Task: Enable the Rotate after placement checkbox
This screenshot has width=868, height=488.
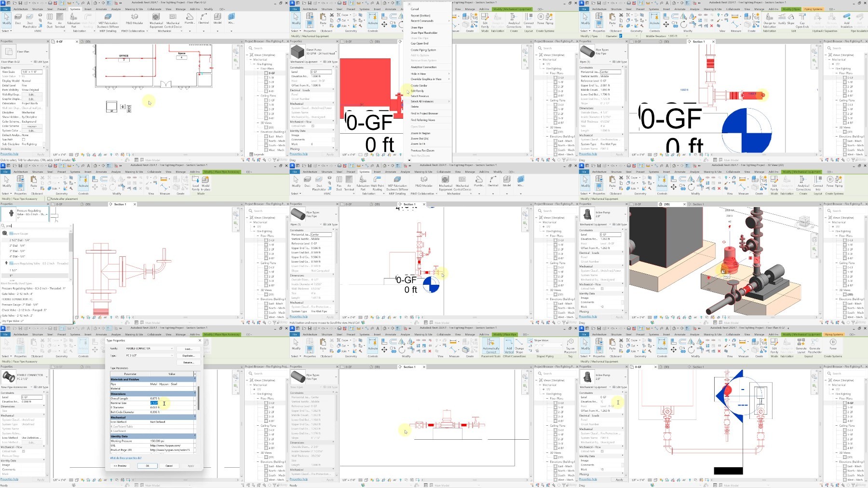Action: [x=50, y=199]
